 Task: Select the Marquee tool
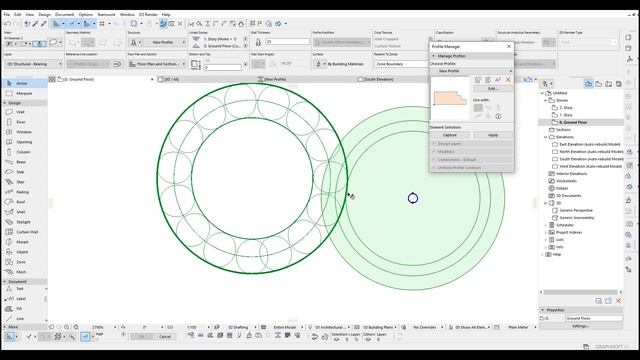click(24, 93)
